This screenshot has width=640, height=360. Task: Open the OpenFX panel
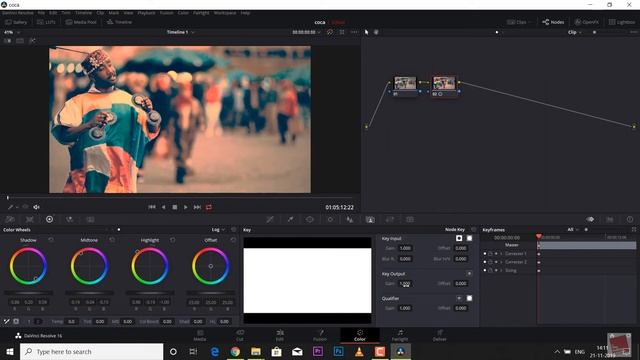point(587,22)
